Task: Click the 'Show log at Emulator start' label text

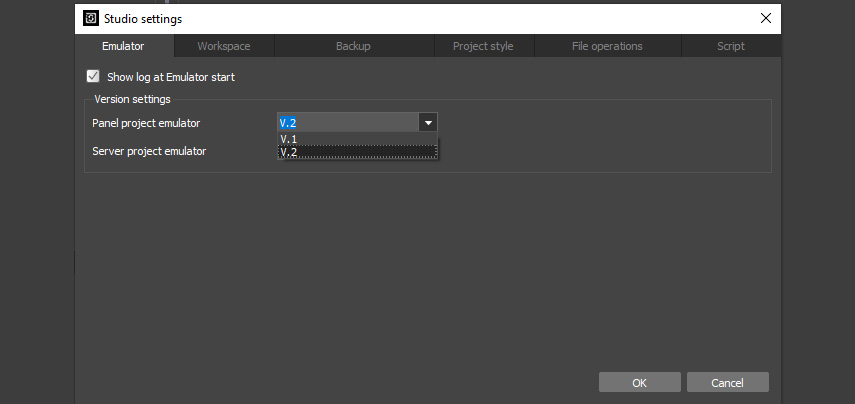Action: (x=170, y=77)
